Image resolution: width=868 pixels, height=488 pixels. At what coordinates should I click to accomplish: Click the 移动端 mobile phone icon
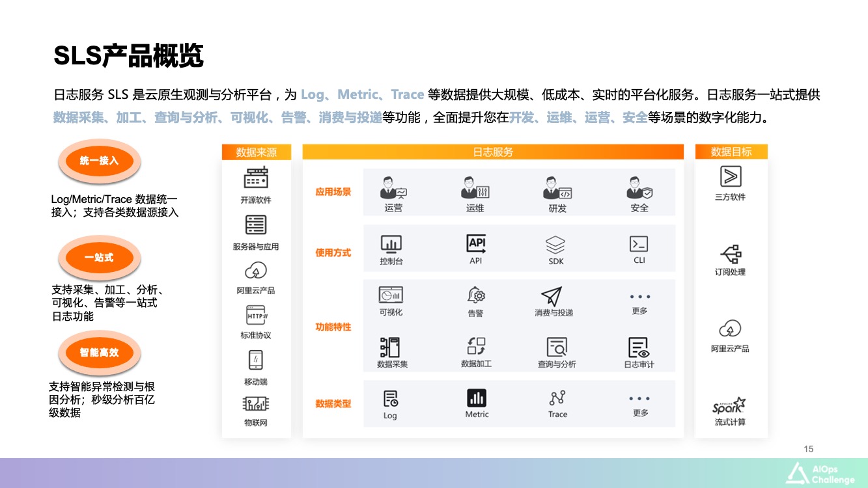click(256, 359)
